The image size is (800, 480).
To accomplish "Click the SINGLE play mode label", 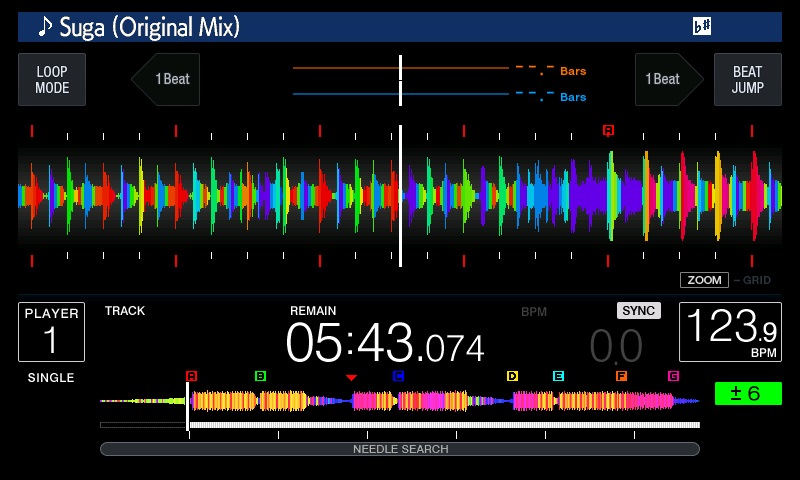I will (51, 377).
